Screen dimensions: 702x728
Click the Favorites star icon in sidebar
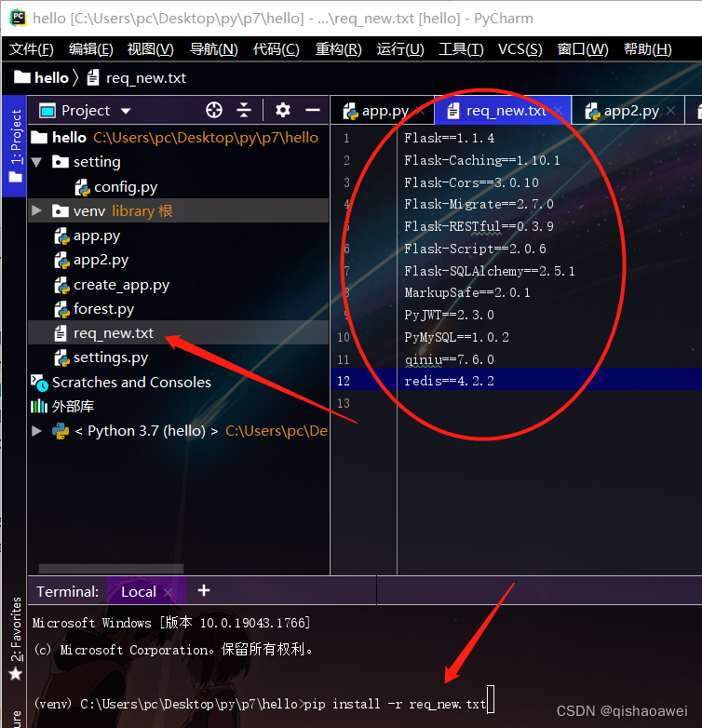(x=15, y=673)
